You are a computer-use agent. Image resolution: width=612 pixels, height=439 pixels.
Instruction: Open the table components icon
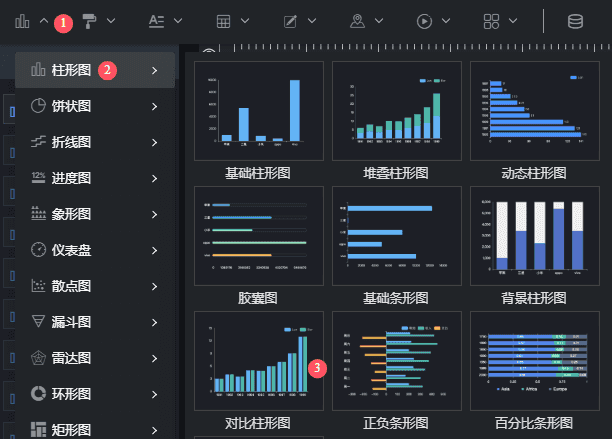(x=223, y=21)
